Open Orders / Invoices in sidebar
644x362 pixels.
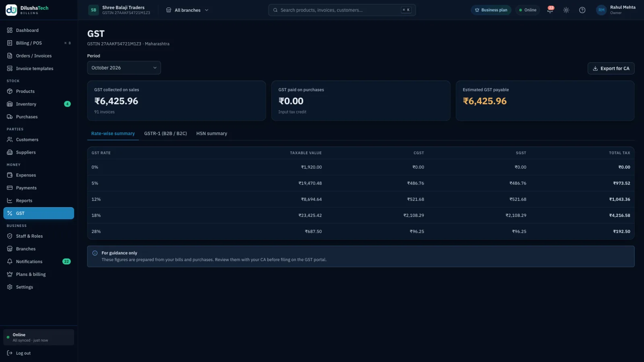39,56
